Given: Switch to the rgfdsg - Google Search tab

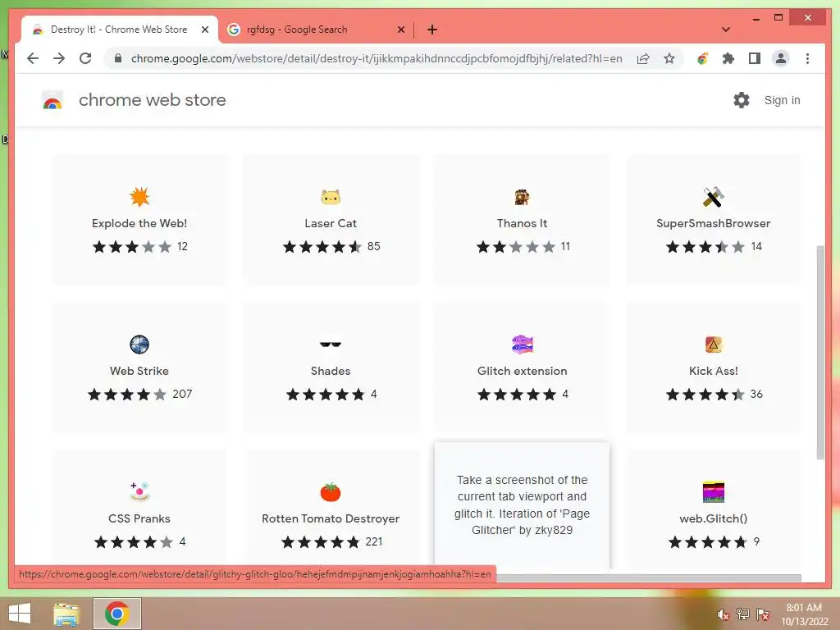Looking at the screenshot, I should [x=297, y=30].
